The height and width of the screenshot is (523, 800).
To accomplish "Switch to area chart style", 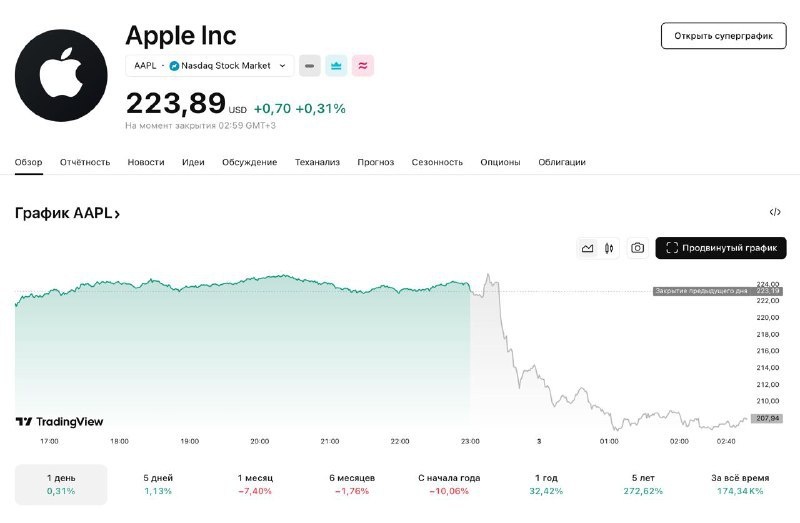I will 587,248.
